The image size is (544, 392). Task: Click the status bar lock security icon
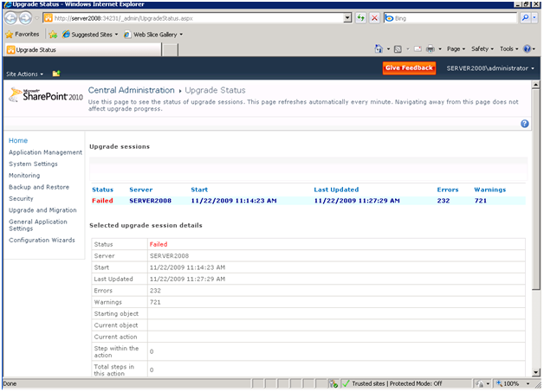[480, 383]
